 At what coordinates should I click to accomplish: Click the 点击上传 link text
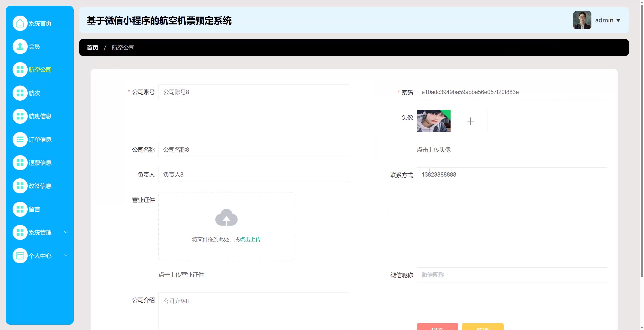coord(250,239)
